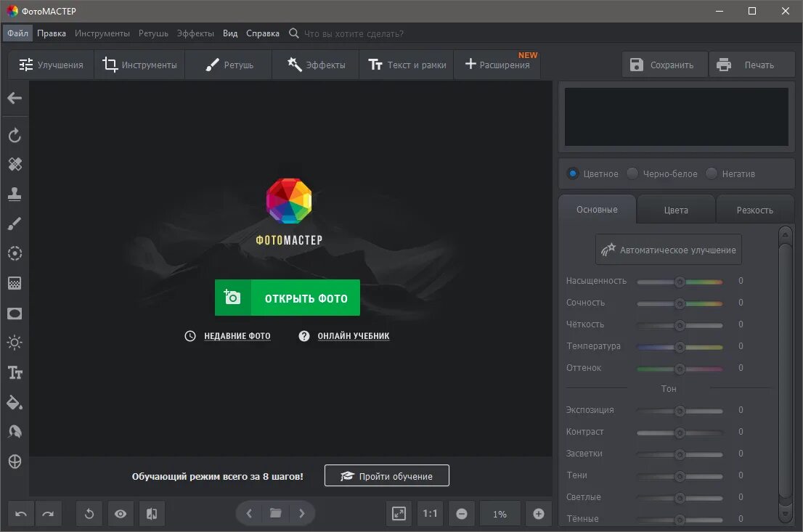The image size is (803, 532).
Task: Click the Сохранить button
Action: pyautogui.click(x=665, y=65)
